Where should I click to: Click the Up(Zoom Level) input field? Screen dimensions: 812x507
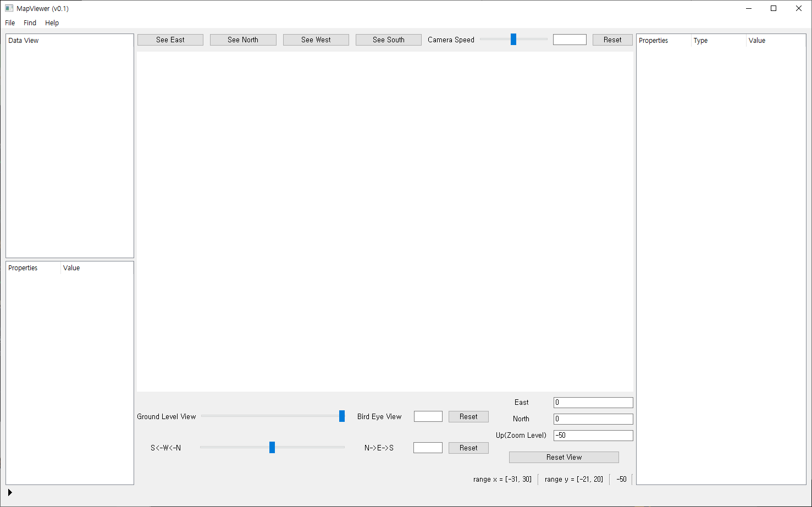tap(593, 436)
